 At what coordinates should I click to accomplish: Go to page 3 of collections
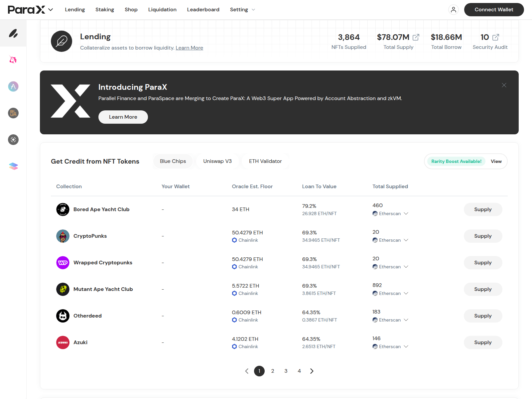pyautogui.click(x=286, y=371)
